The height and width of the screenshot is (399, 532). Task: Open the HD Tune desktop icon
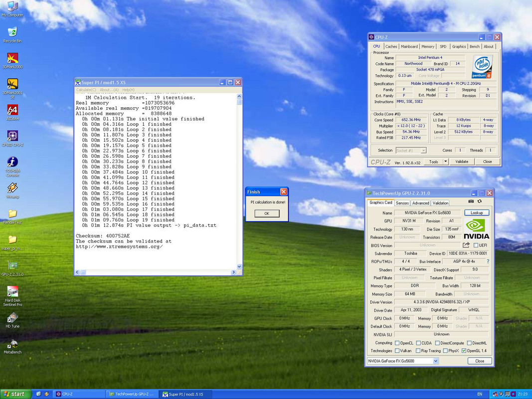click(12, 320)
